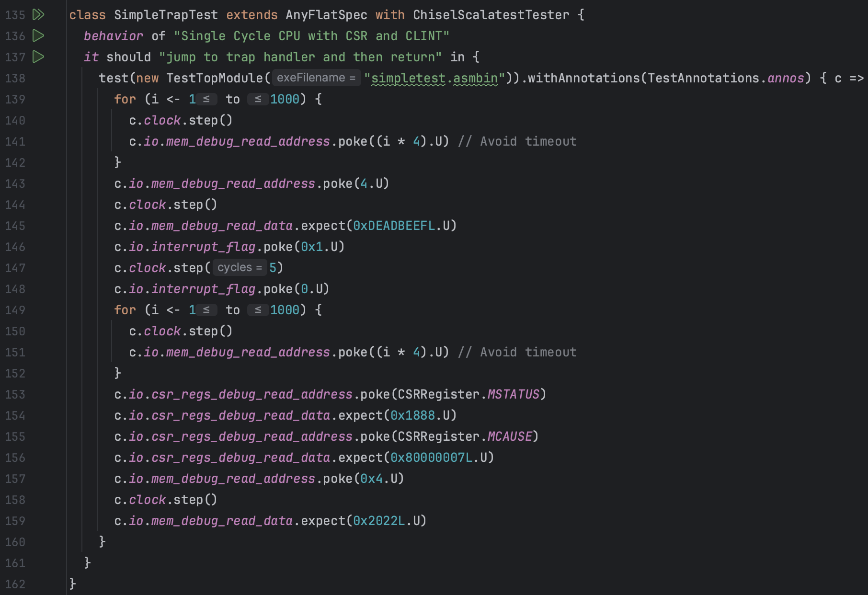868x595 pixels.
Task: Click the 1000 literal on line 139
Action: [285, 99]
